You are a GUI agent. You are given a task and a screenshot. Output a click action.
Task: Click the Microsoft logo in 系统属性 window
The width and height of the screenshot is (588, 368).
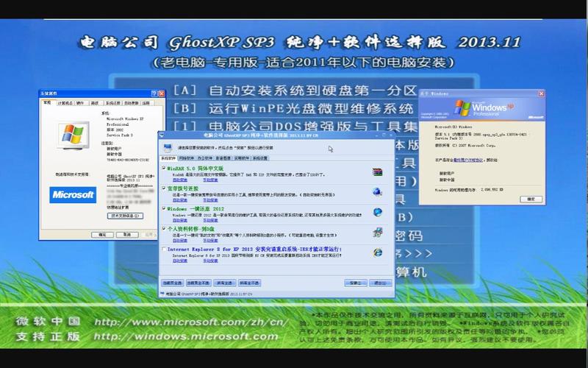click(x=73, y=195)
